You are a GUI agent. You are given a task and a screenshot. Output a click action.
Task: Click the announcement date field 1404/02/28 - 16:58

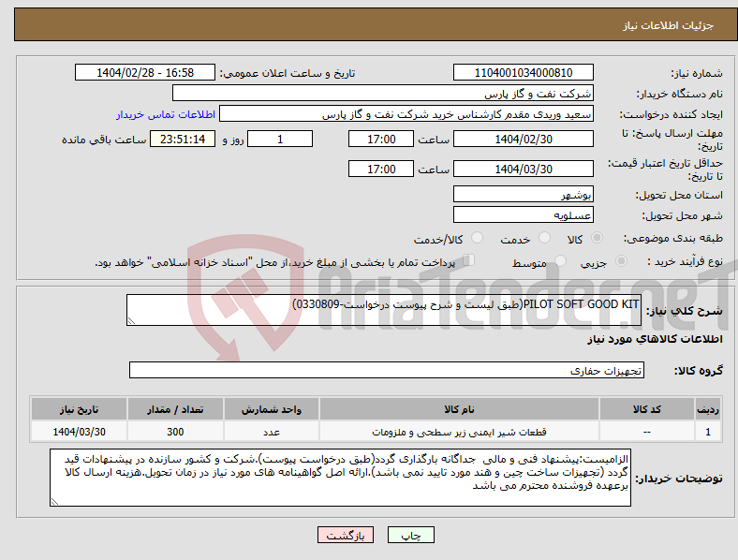pos(145,72)
